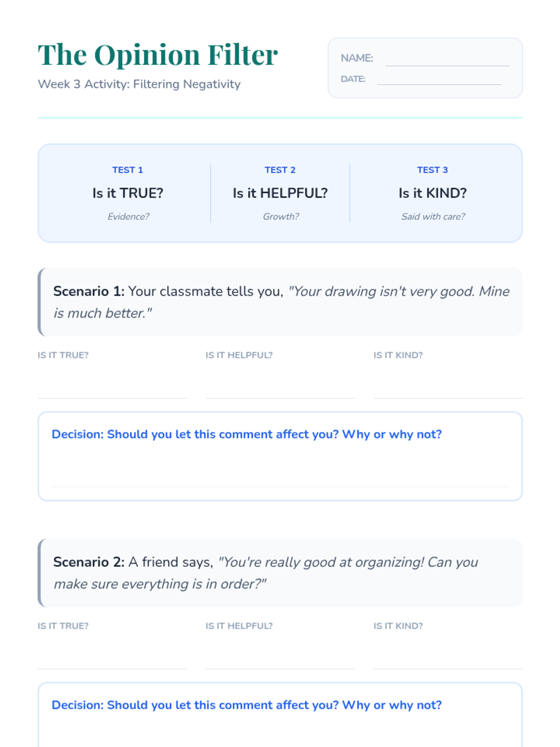Click the Scenario 2 prompt box
The width and height of the screenshot is (560, 747).
pyautogui.click(x=280, y=573)
